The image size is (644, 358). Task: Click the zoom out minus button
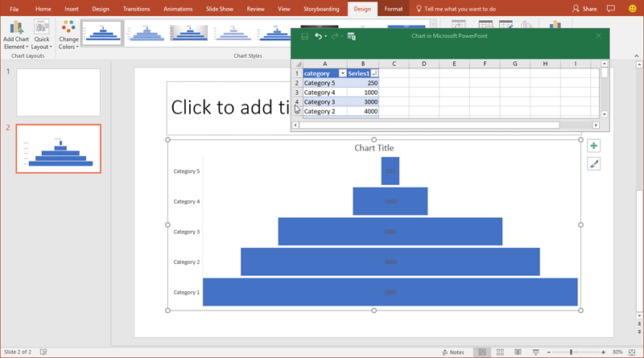point(549,352)
